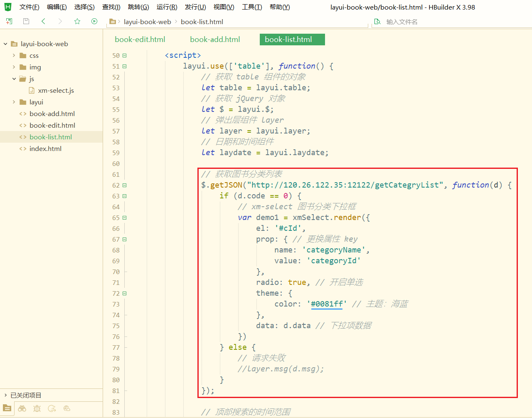
Task: Fold the if block at line 63
Action: pyautogui.click(x=124, y=196)
